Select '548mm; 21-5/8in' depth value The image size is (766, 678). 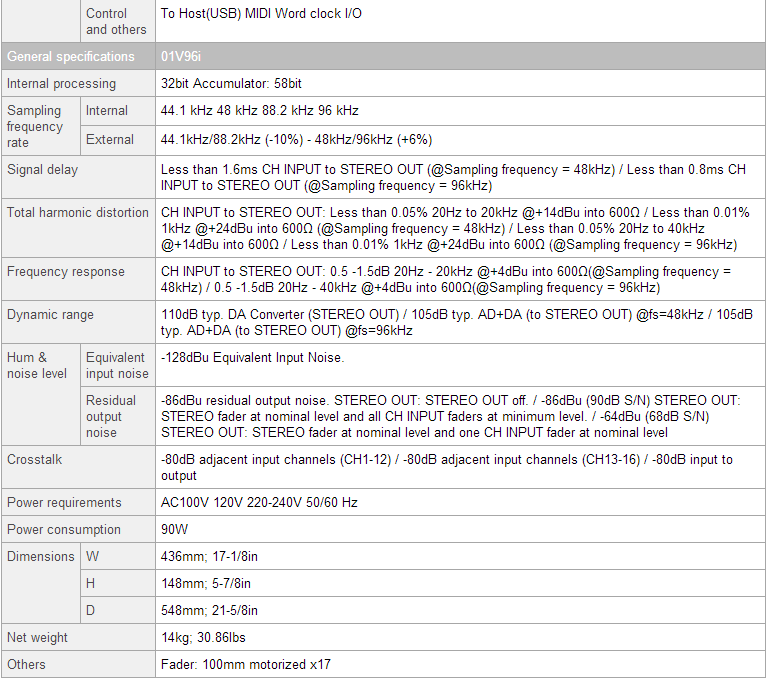tap(209, 610)
